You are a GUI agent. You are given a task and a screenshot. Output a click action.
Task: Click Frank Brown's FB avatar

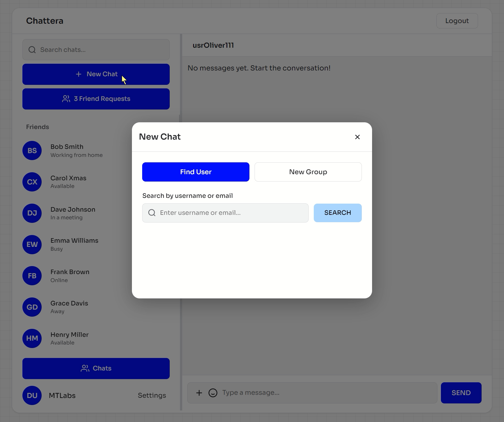click(32, 276)
